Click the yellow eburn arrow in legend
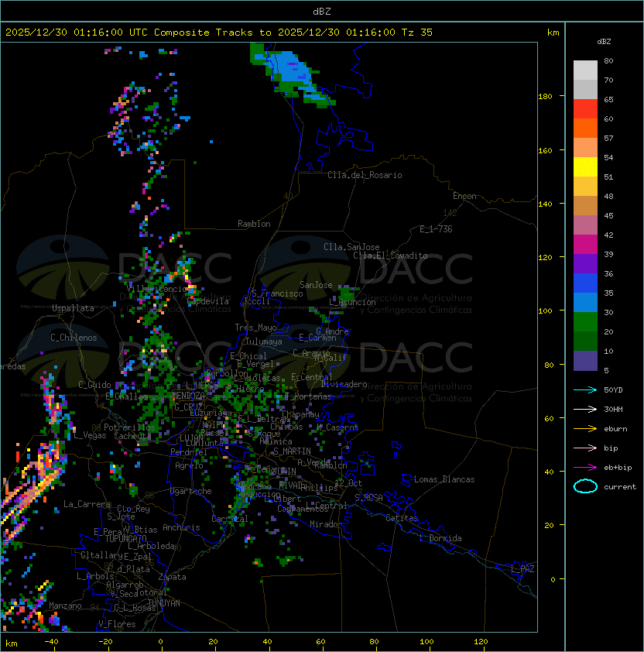 [585, 429]
